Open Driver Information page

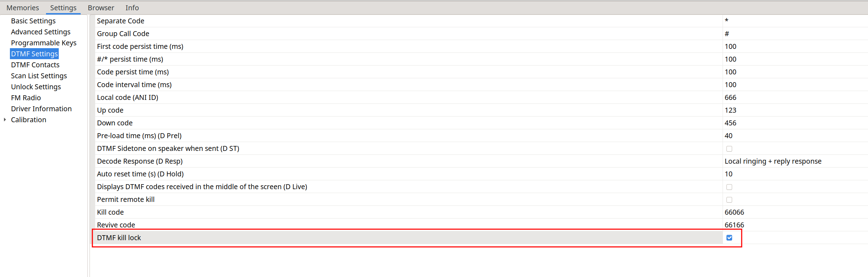pos(41,109)
